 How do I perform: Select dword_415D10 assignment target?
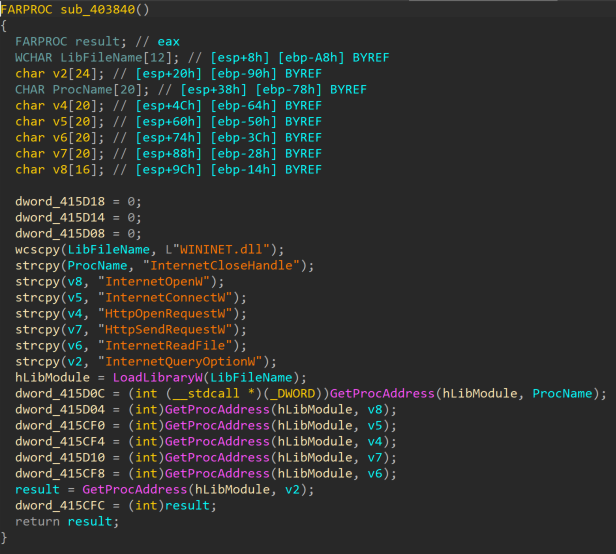click(60, 458)
